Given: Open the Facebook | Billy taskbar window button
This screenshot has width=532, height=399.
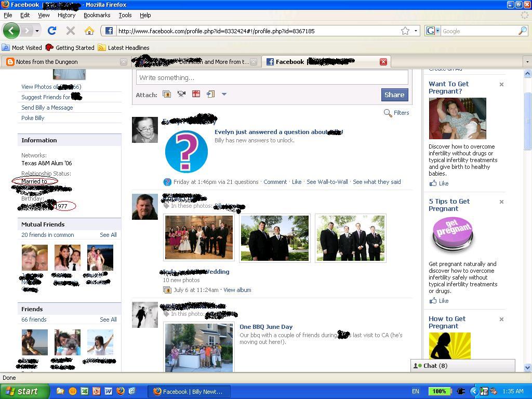Looking at the screenshot, I should click(189, 391).
